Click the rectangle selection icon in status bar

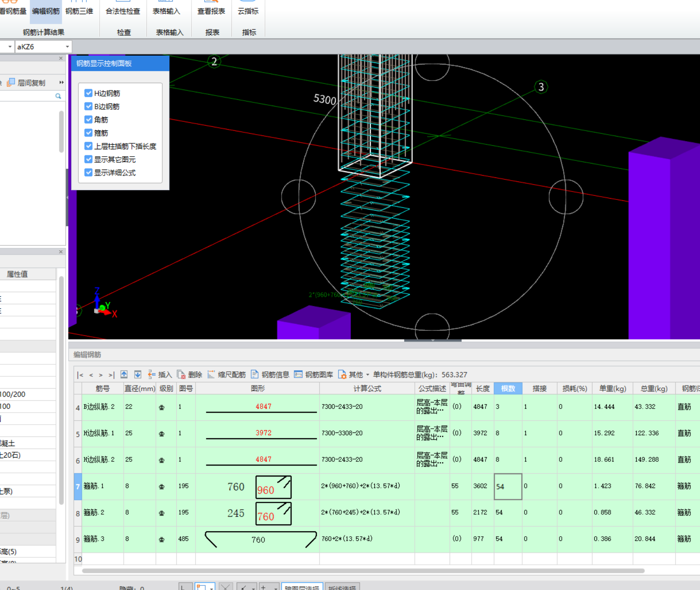click(201, 587)
